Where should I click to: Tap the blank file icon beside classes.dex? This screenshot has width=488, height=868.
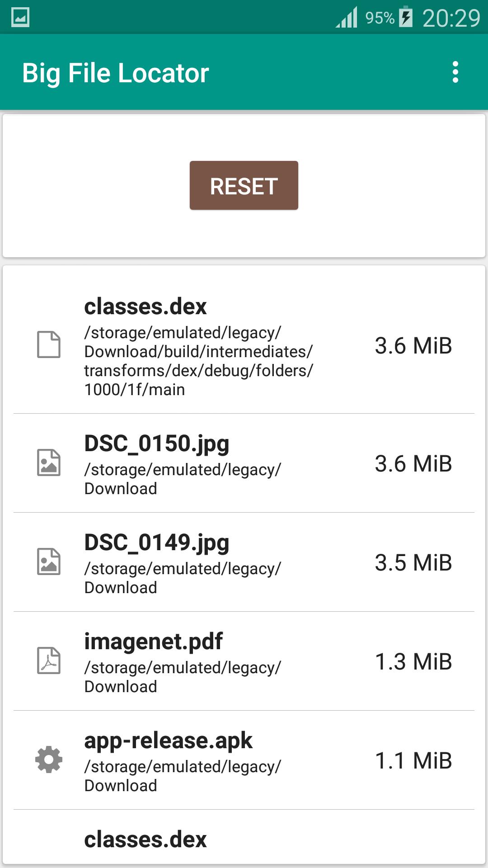click(49, 345)
